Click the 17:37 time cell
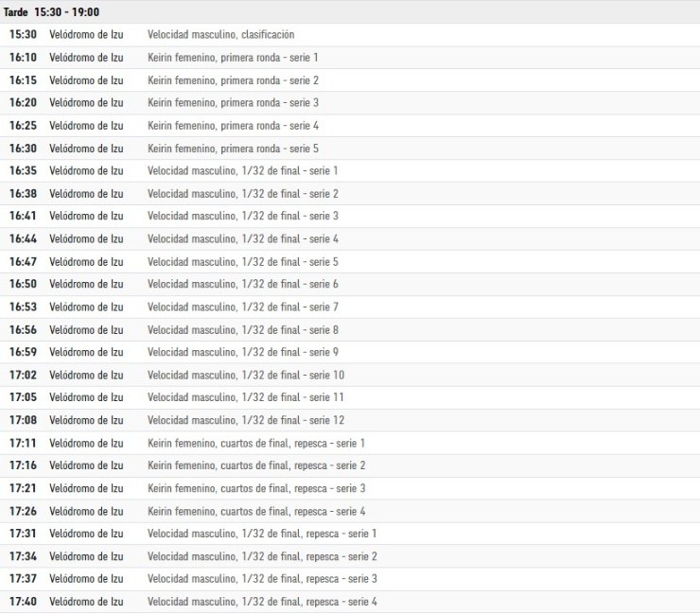 23,579
